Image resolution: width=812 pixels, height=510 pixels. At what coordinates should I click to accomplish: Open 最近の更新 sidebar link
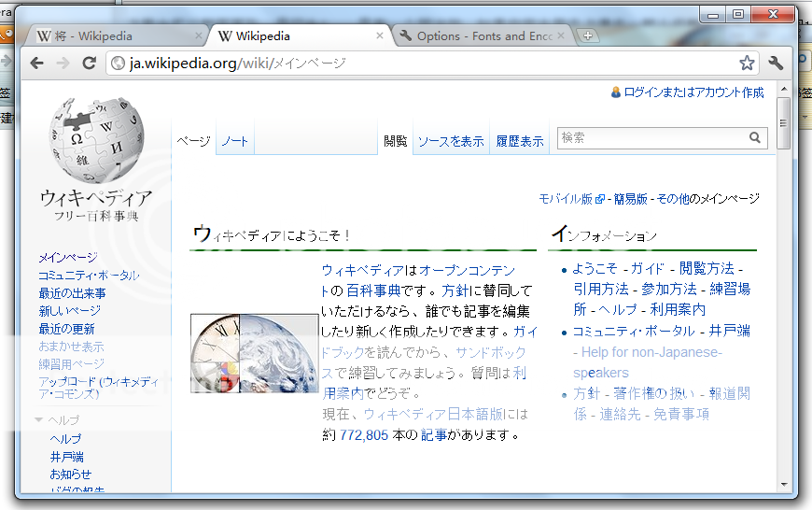[67, 329]
